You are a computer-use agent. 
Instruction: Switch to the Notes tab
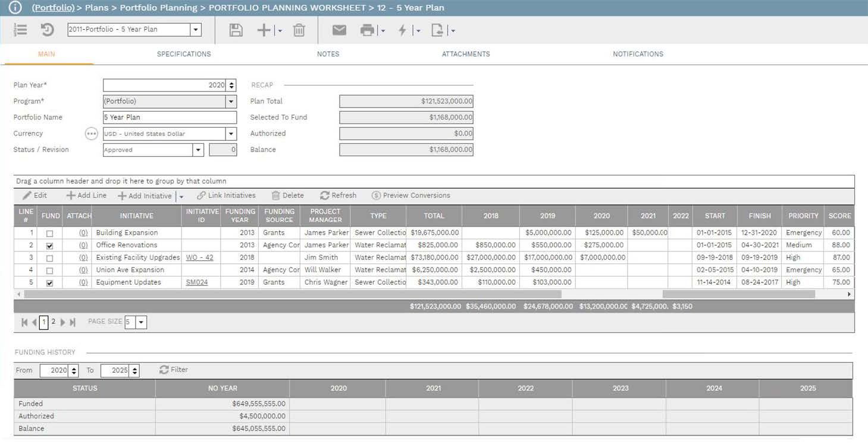point(328,54)
